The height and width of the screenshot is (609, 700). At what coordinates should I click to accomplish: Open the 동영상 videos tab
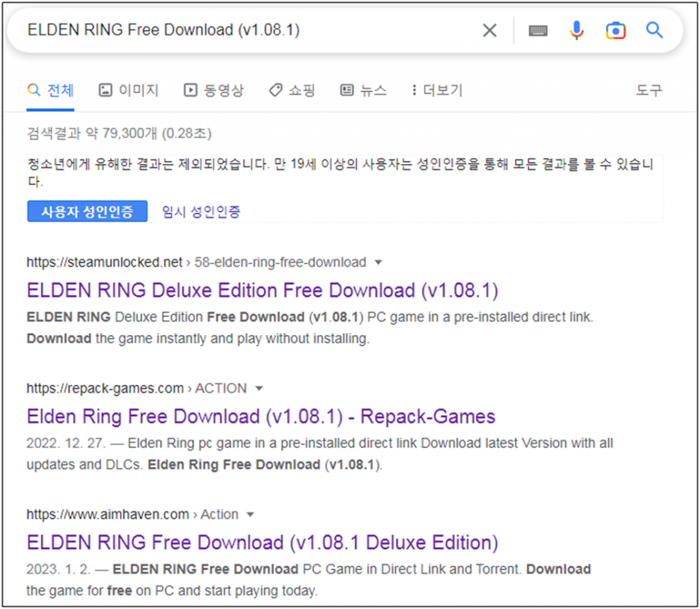pos(213,90)
